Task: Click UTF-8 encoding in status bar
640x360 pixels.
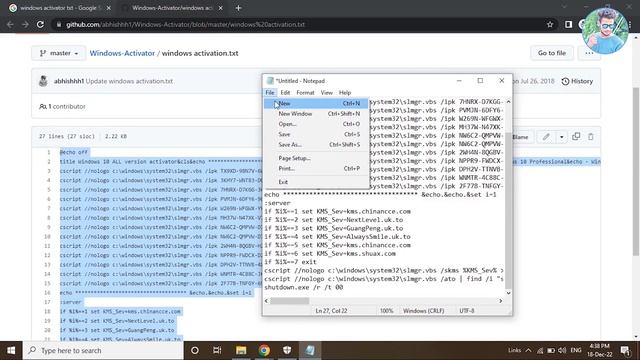Action: click(467, 311)
